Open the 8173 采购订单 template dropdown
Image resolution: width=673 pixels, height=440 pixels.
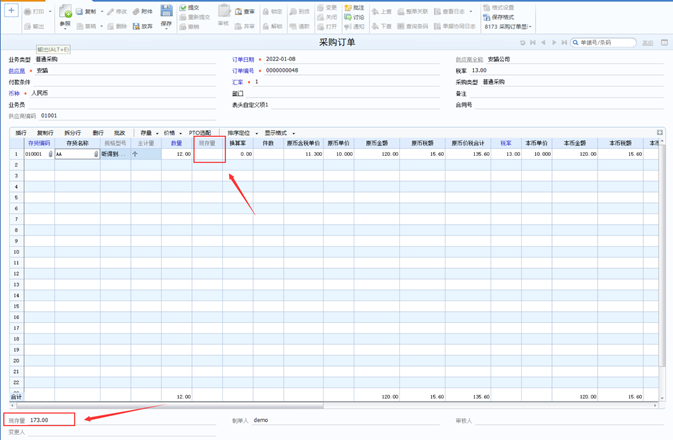click(509, 27)
